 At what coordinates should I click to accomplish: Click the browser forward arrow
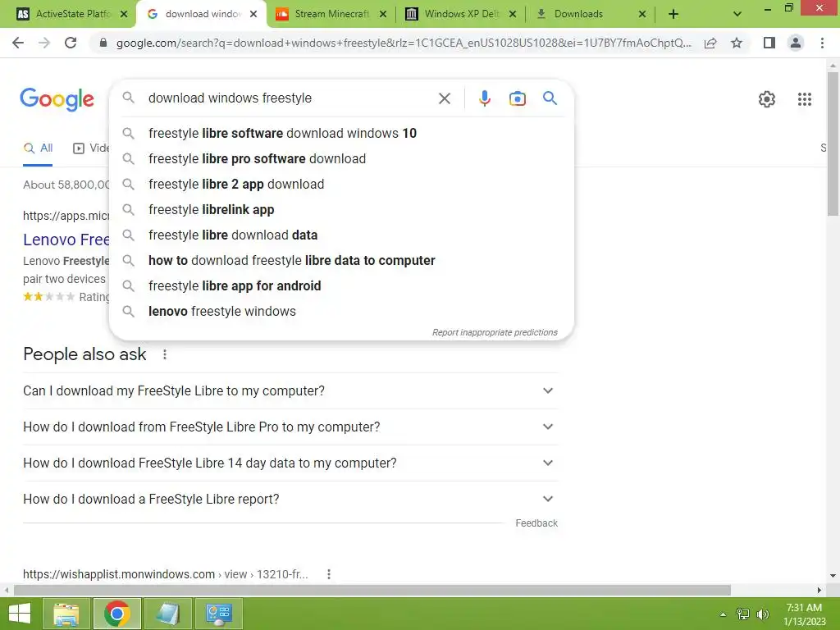pos(44,43)
